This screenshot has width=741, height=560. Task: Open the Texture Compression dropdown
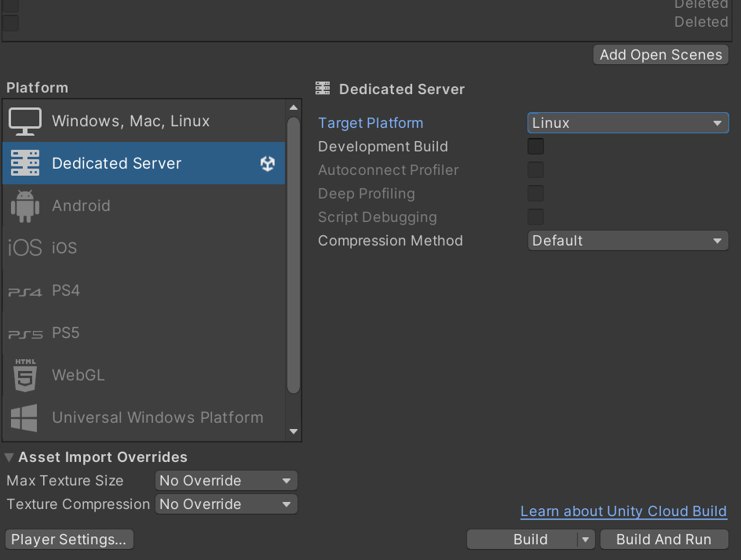coord(226,504)
